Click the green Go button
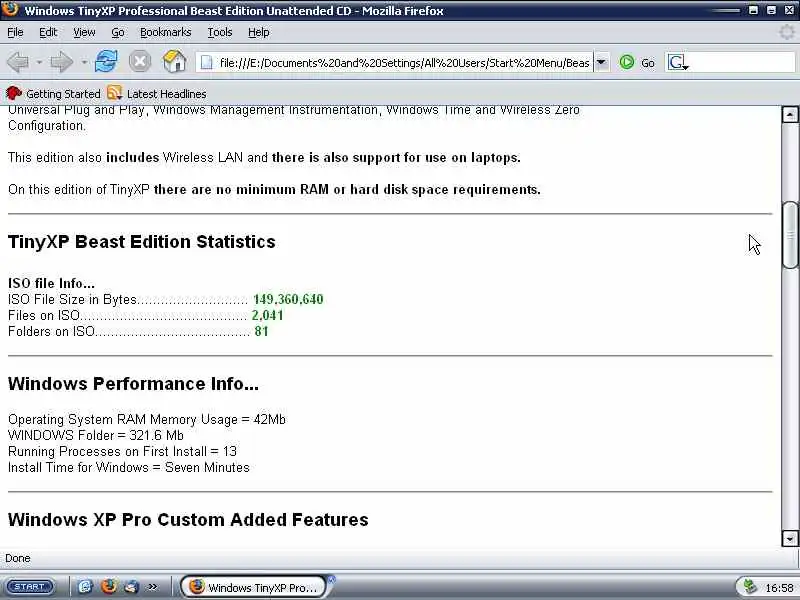Screen dimensions: 800x600 pos(636,63)
